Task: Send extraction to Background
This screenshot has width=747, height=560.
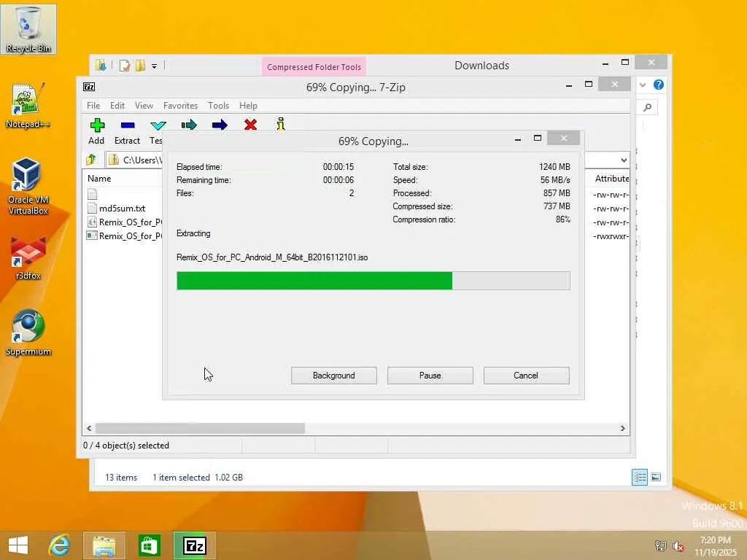Action: 333,376
